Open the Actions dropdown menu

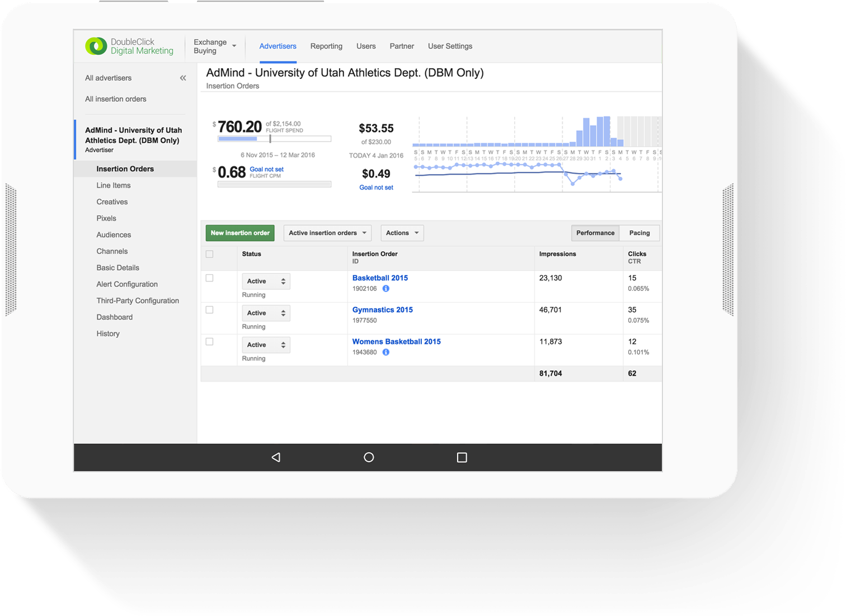tap(402, 233)
